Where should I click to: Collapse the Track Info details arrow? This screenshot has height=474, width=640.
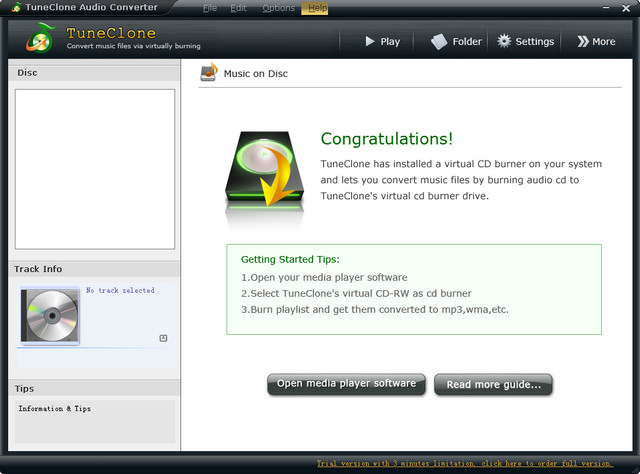164,338
